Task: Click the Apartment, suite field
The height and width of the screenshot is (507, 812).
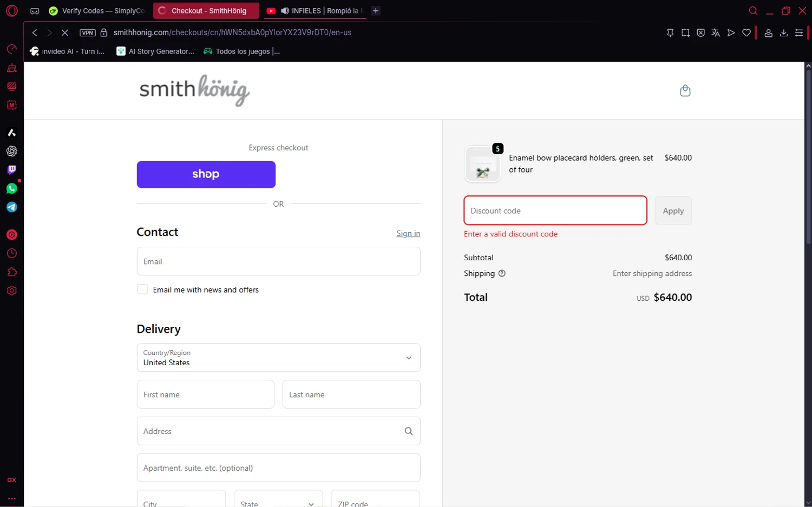Action: point(278,468)
